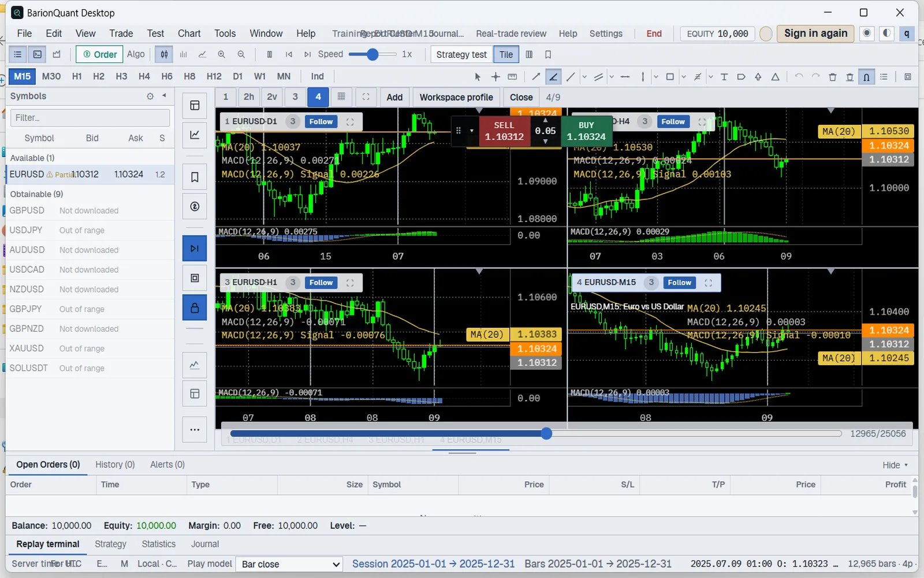
Task: Adjust the replay Speed slider
Action: [372, 54]
